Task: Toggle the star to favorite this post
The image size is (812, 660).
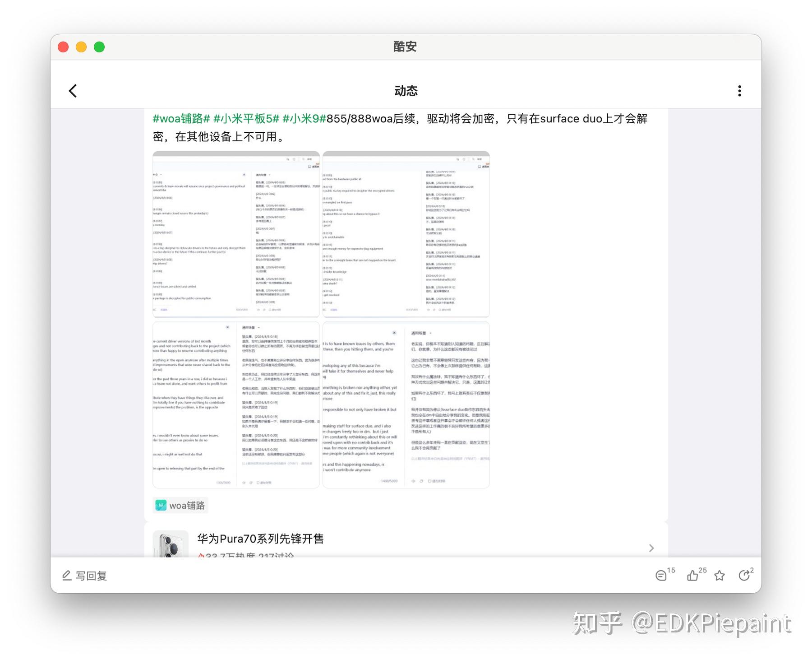Action: (x=720, y=576)
